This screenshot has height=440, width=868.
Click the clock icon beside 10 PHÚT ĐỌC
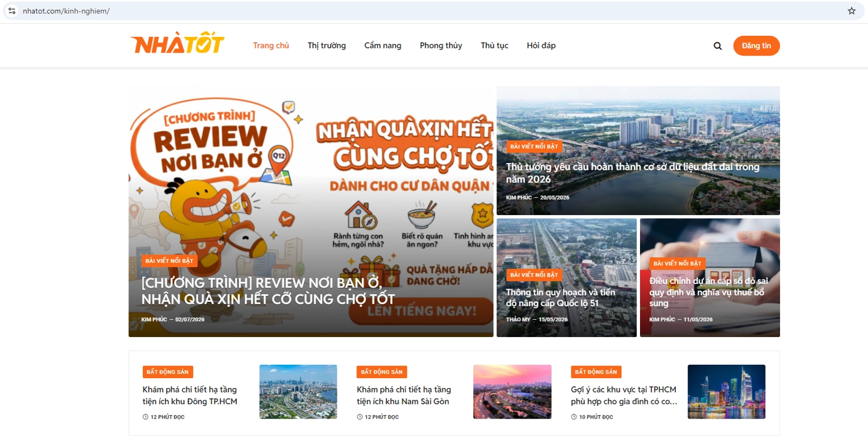(x=573, y=417)
